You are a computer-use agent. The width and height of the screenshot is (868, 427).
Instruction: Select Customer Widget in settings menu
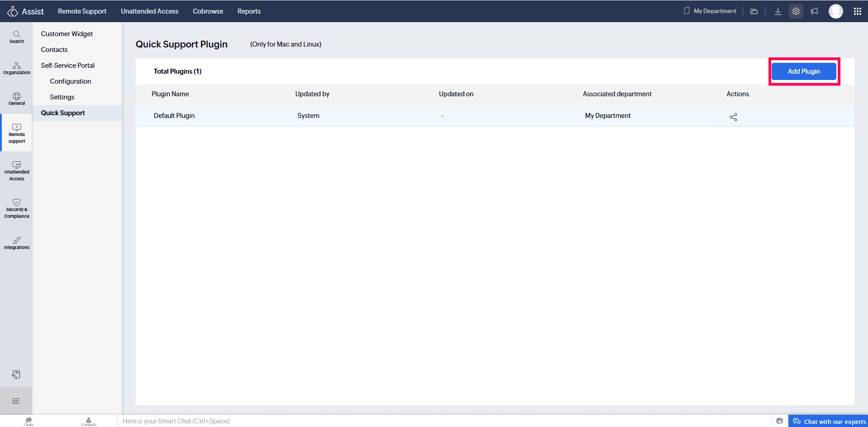coord(67,34)
